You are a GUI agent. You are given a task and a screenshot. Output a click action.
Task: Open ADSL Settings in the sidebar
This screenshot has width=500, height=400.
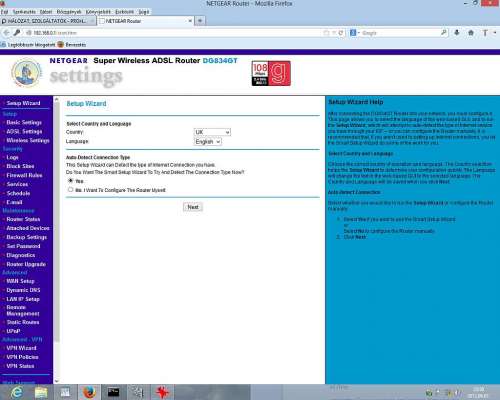24,131
